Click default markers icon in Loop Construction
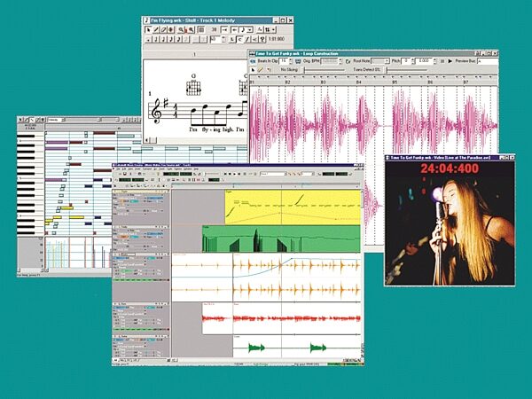Screen dimensions: 532x399 click(269, 70)
